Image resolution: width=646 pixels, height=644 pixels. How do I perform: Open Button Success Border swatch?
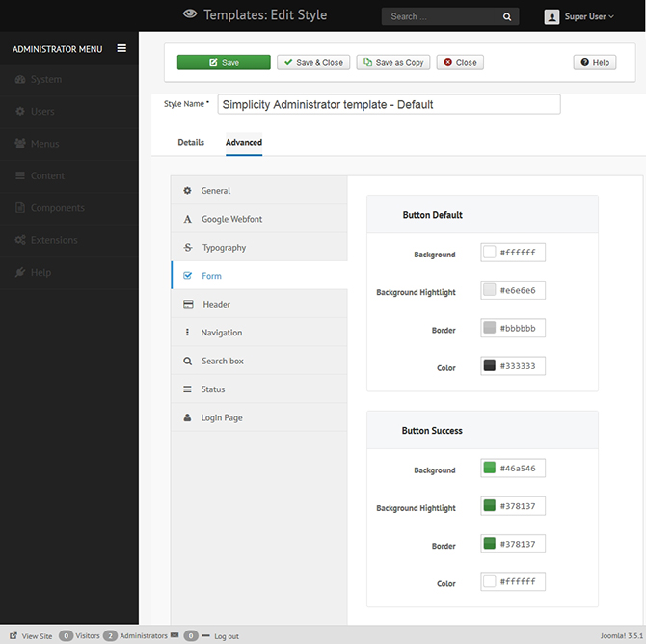(x=489, y=544)
